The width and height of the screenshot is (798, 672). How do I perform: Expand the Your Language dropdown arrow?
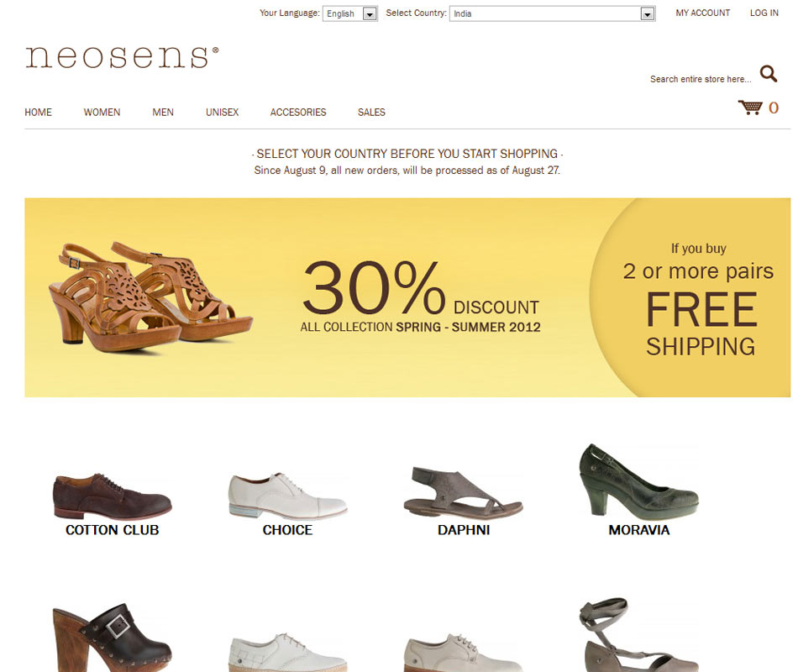(370, 13)
